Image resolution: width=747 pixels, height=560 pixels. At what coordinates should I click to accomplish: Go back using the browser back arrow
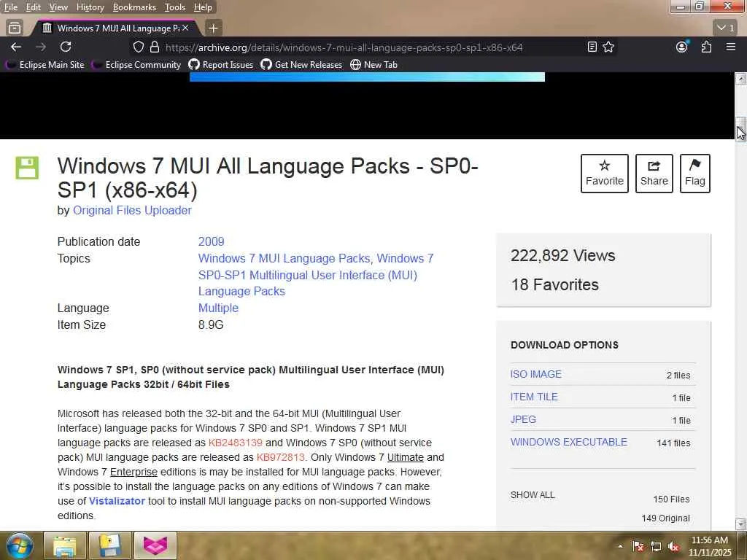coord(16,47)
